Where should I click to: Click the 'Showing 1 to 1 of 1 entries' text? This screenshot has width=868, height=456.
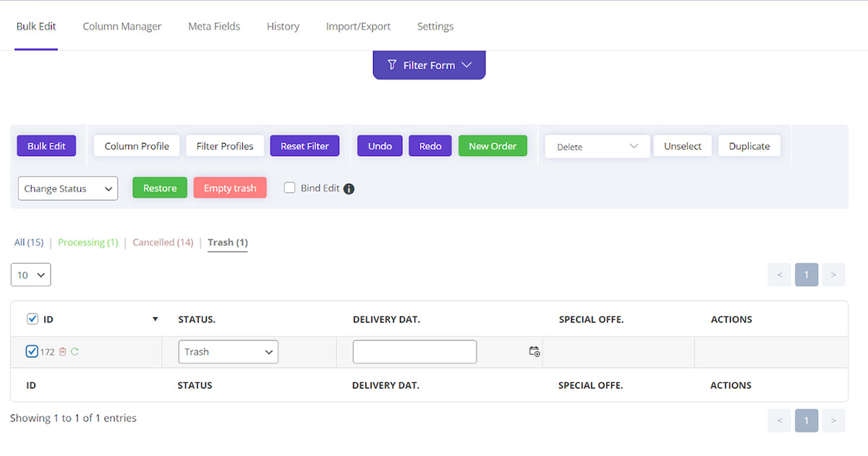pos(73,418)
